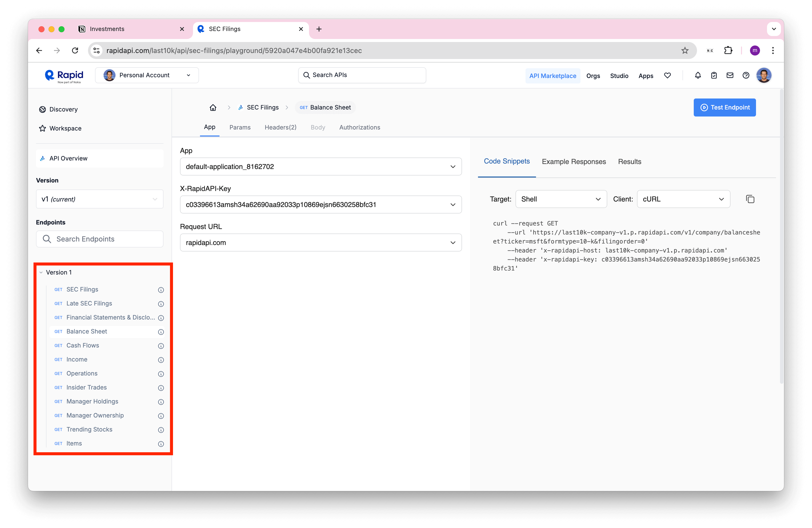812x528 pixels.
Task: Open the browser extensions puzzle icon
Action: pyautogui.click(x=728, y=50)
